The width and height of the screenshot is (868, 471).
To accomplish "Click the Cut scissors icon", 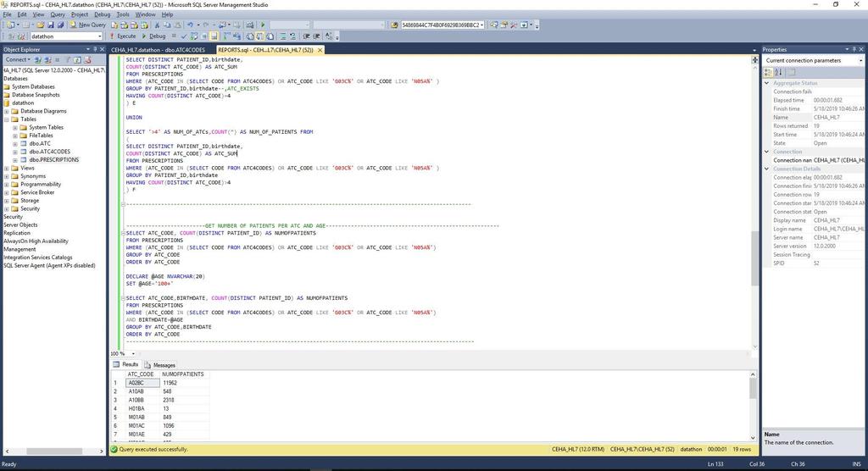I will 157,25.
